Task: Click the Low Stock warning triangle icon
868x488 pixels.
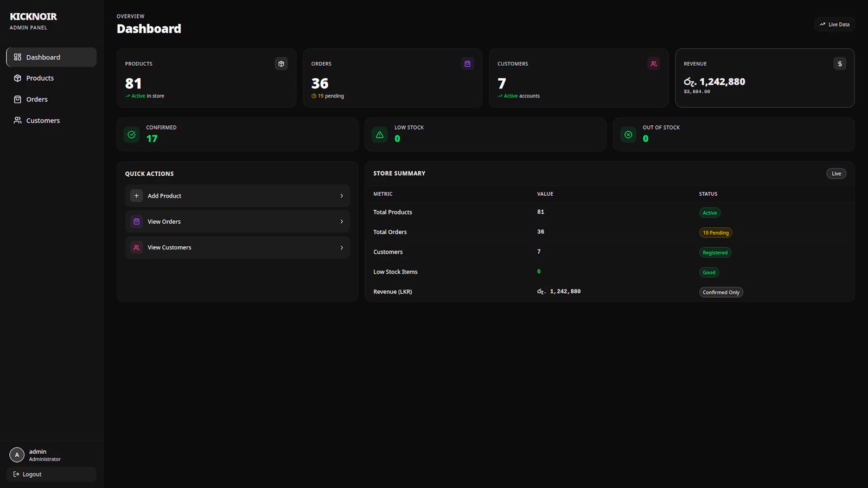Action: [x=380, y=134]
